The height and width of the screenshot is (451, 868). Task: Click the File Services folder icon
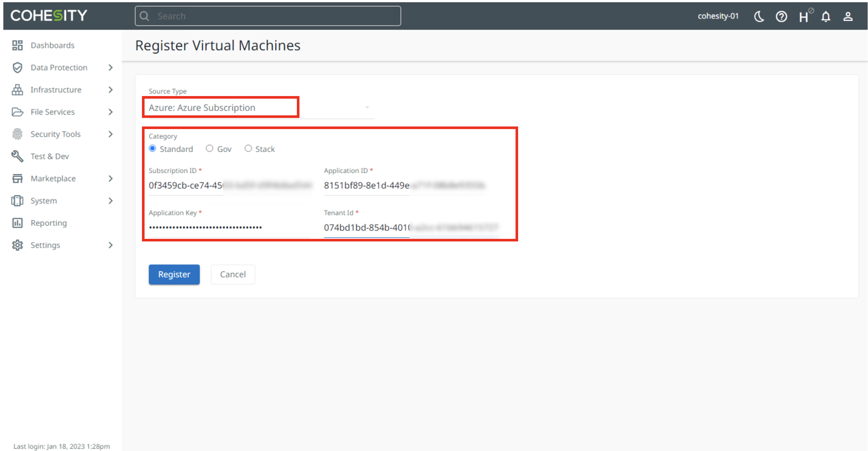17,112
